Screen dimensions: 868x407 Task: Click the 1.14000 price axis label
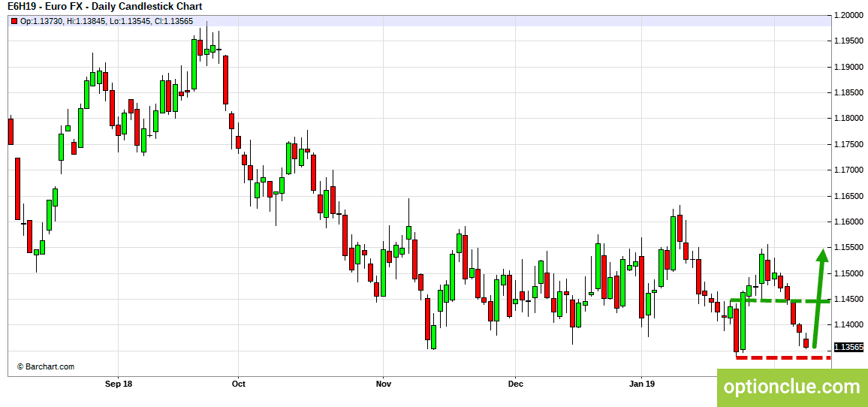(849, 325)
